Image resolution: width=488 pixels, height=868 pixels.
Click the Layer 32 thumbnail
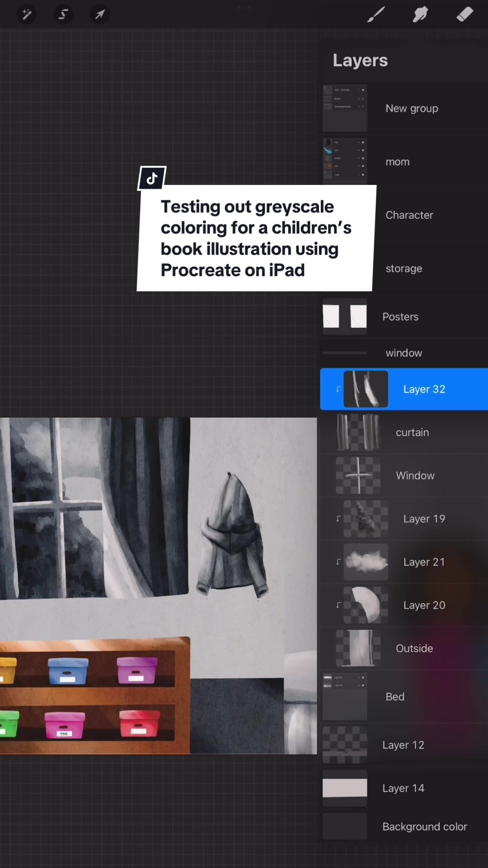(x=366, y=389)
